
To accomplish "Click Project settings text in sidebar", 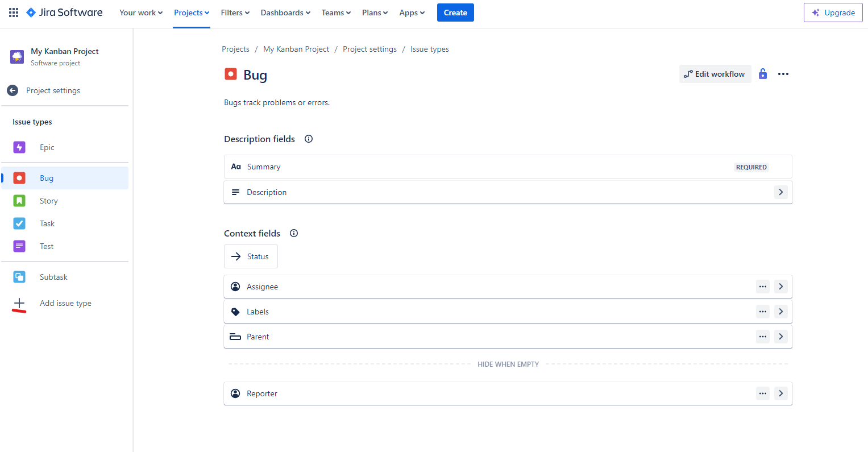I will pos(53,90).
